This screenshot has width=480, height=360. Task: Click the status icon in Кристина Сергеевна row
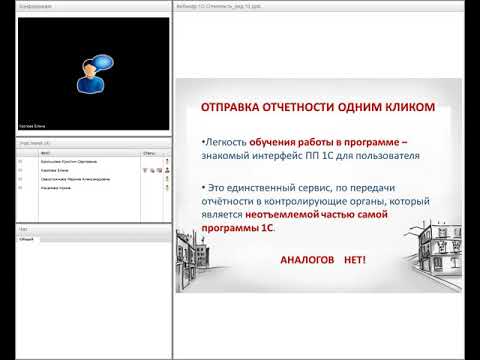[x=167, y=161]
